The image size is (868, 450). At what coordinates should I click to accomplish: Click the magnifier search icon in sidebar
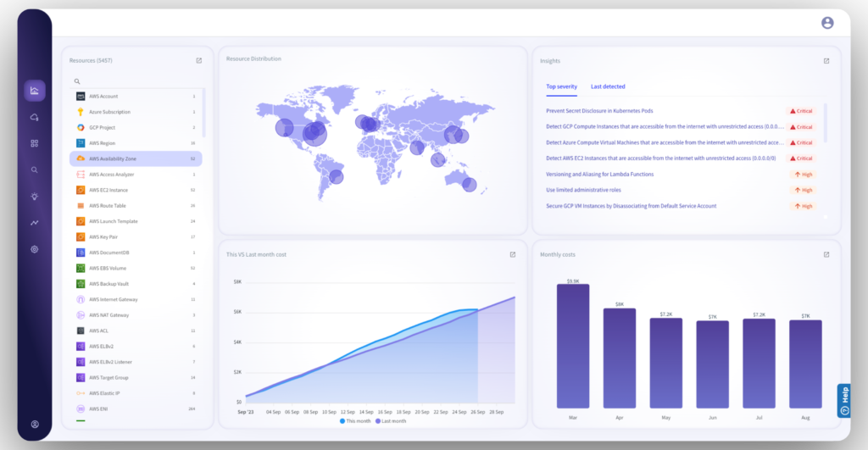click(x=34, y=170)
